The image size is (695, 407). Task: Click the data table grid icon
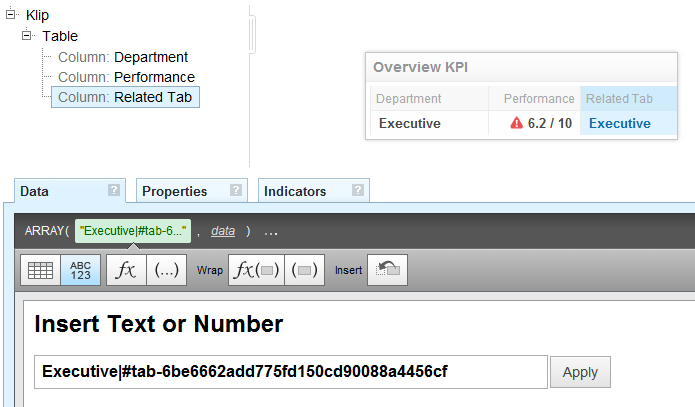40,270
